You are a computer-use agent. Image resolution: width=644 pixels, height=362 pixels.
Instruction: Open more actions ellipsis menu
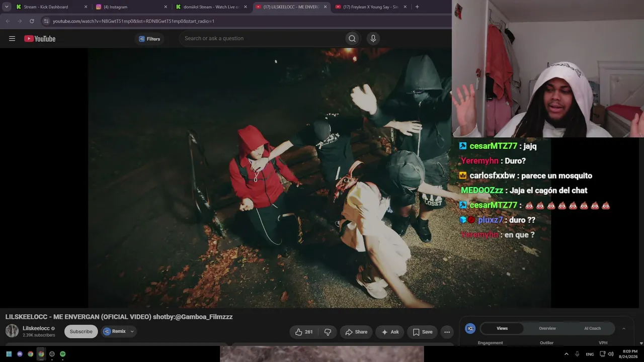click(x=447, y=332)
